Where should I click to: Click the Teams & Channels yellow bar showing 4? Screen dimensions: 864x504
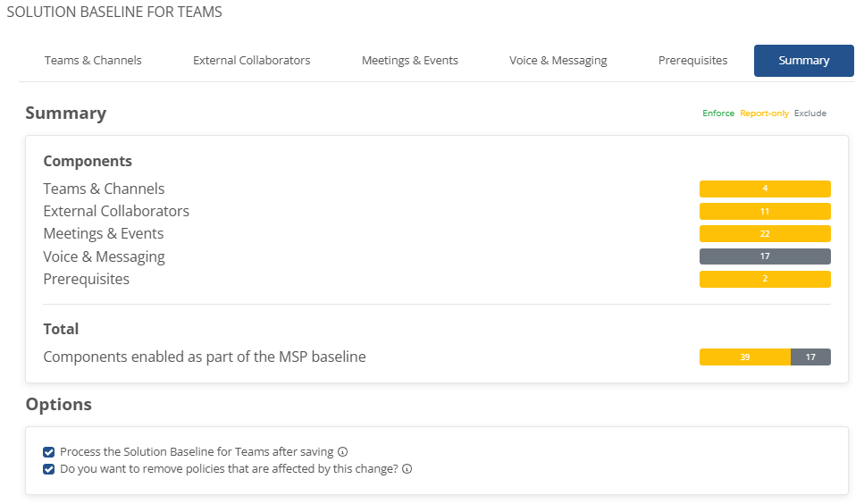pos(765,189)
